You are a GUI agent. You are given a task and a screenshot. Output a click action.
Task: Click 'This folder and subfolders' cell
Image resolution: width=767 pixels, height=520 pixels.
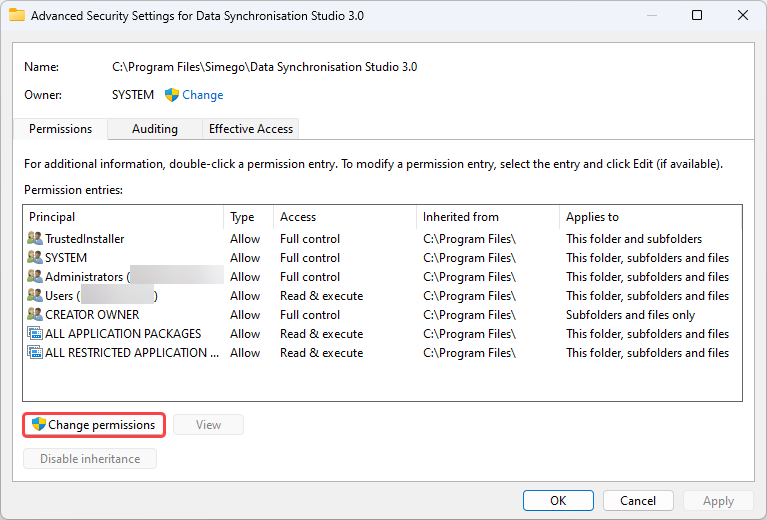pyautogui.click(x=634, y=239)
